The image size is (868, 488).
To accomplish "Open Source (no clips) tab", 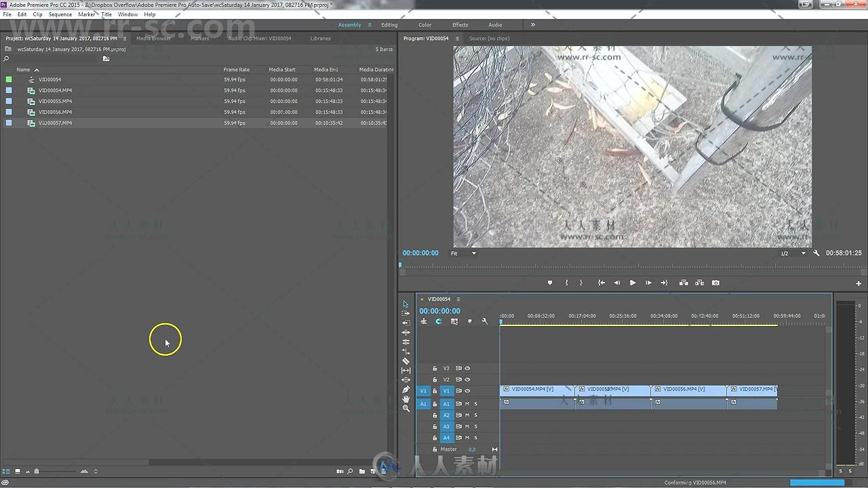I will click(x=489, y=39).
